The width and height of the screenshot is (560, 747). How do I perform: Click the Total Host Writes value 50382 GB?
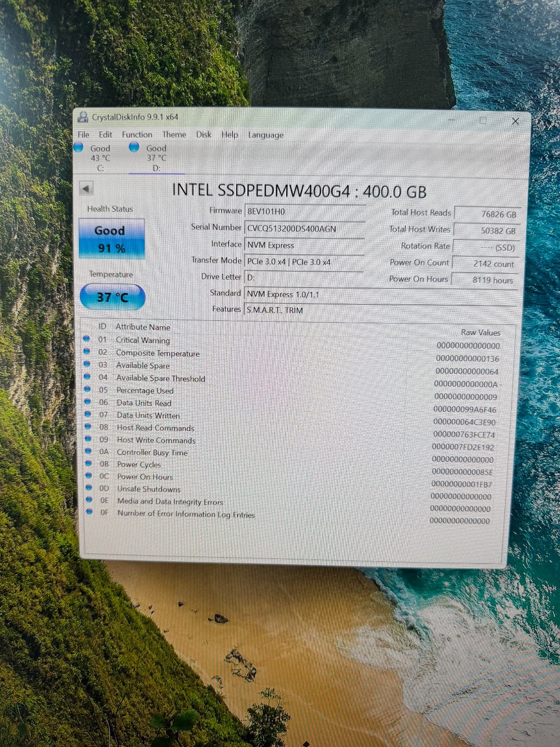[x=486, y=231]
